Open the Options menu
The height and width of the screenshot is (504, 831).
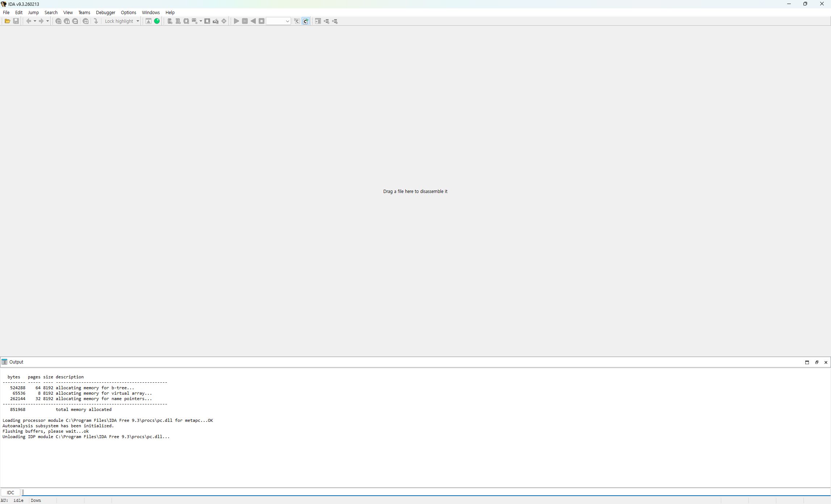click(x=128, y=12)
